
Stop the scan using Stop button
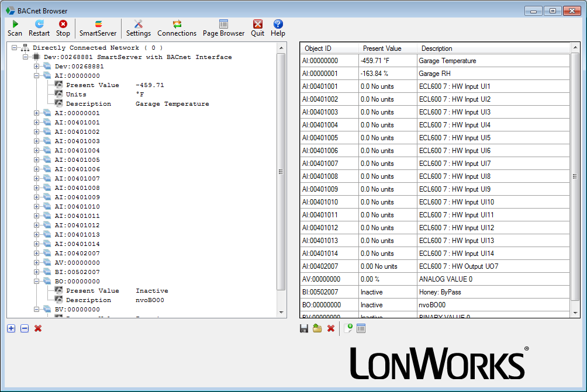[x=63, y=29]
